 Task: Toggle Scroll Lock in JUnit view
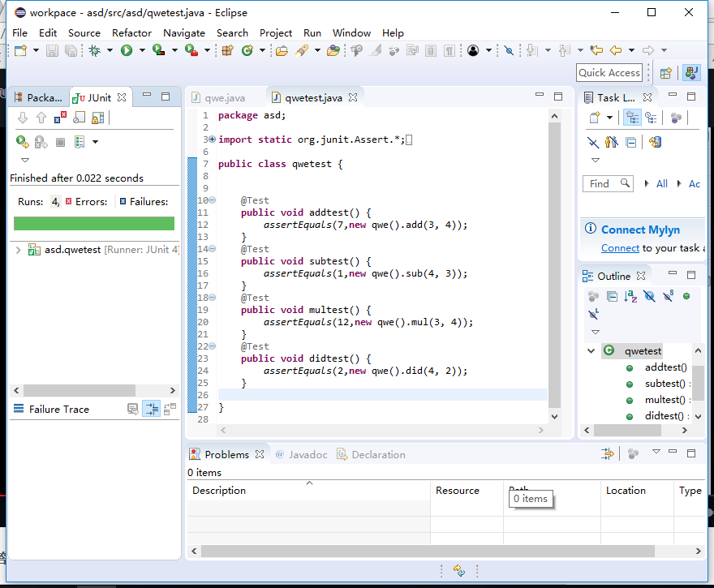pyautogui.click(x=97, y=118)
